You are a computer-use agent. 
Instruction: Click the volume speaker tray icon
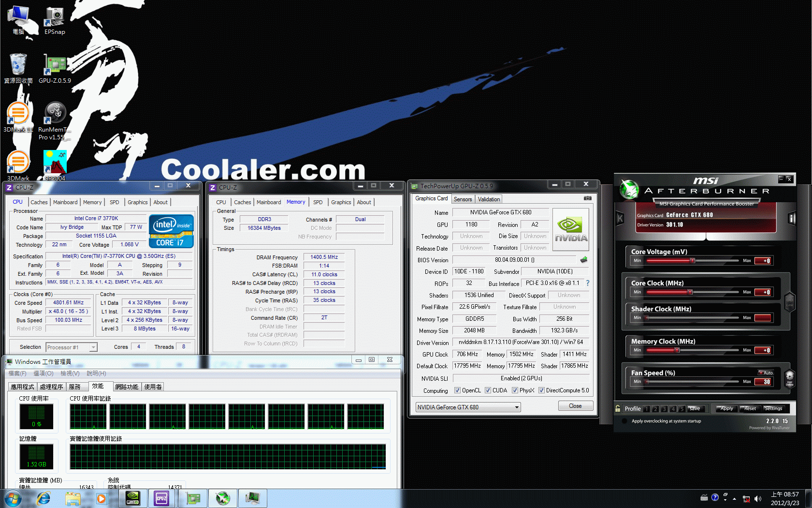757,498
